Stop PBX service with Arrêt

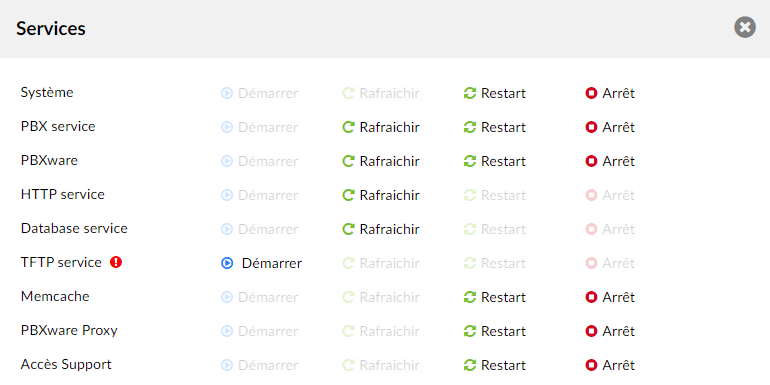[610, 127]
